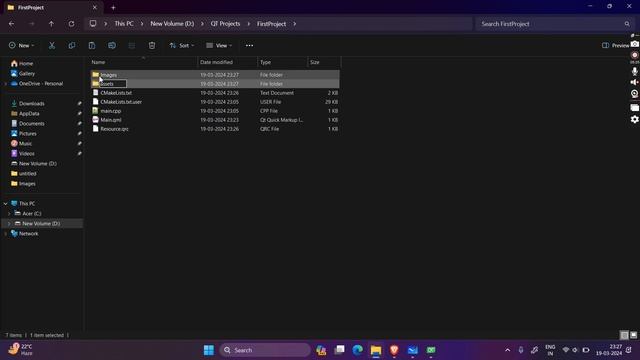
Task: Open the View dropdown
Action: [x=219, y=46]
